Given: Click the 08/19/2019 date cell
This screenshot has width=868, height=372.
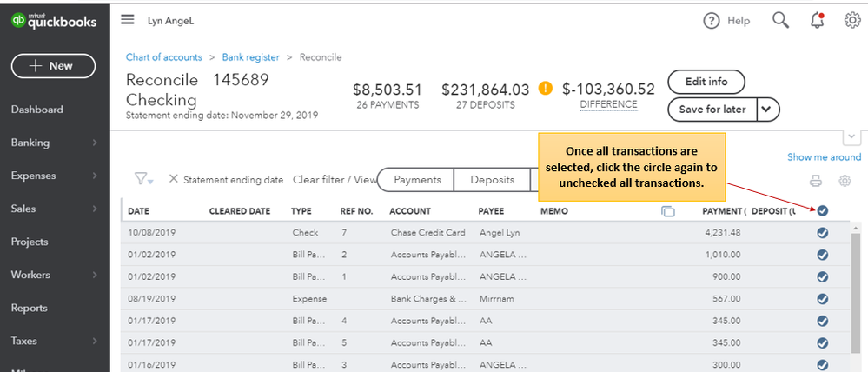Looking at the screenshot, I should pyautogui.click(x=152, y=299).
